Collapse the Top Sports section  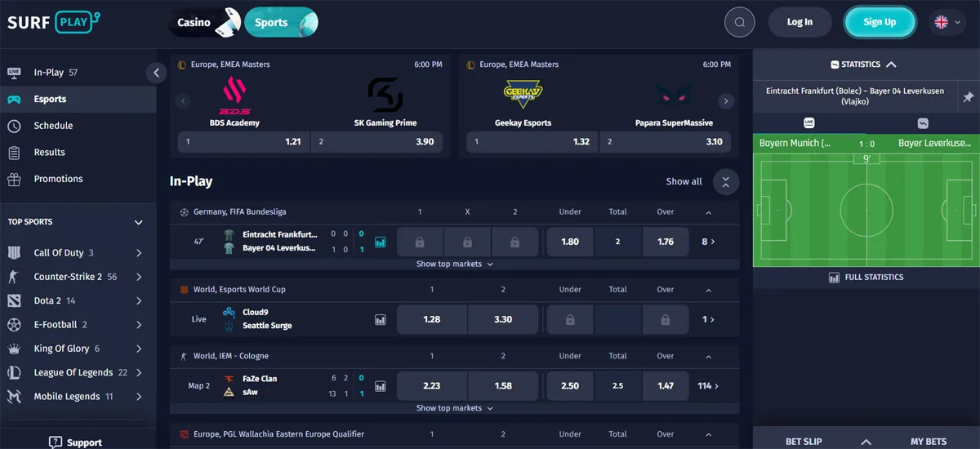[x=139, y=222]
